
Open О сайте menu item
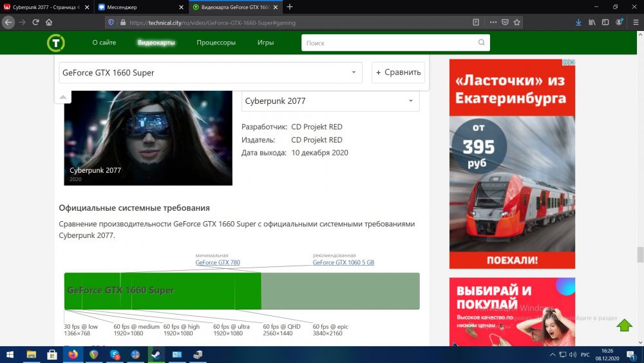pos(104,43)
